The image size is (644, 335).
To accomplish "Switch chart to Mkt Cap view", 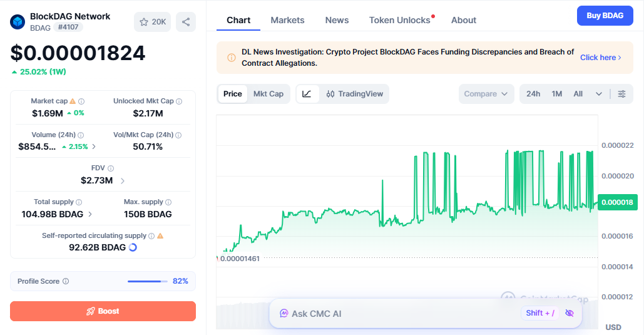I will pyautogui.click(x=268, y=94).
